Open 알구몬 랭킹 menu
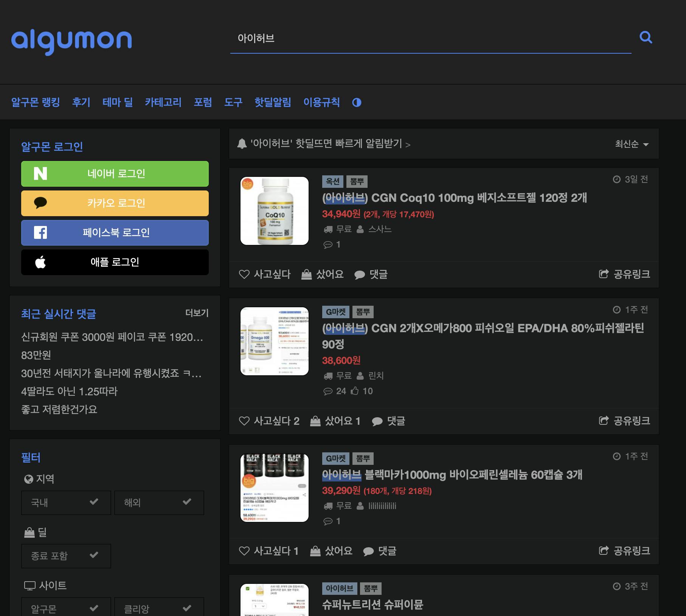686x616 pixels. pos(36,102)
